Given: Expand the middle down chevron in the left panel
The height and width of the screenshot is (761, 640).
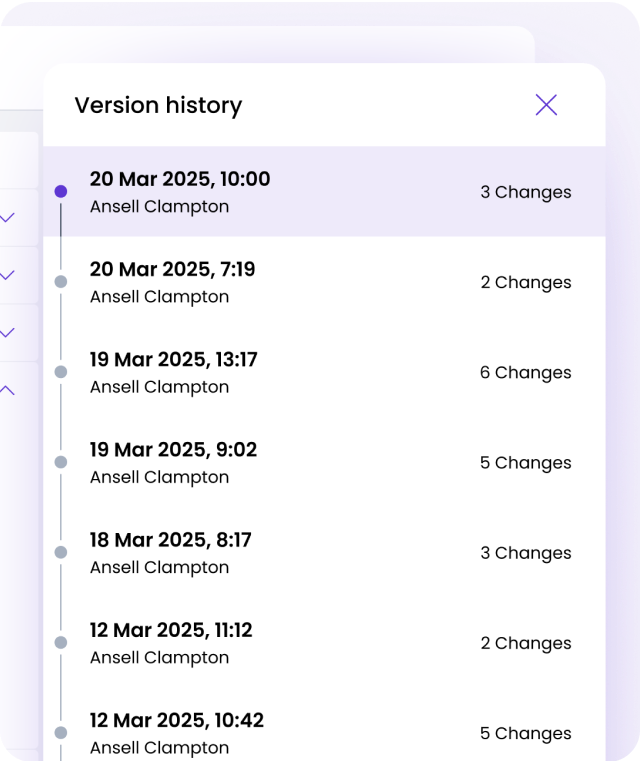Looking at the screenshot, I should click(8, 275).
